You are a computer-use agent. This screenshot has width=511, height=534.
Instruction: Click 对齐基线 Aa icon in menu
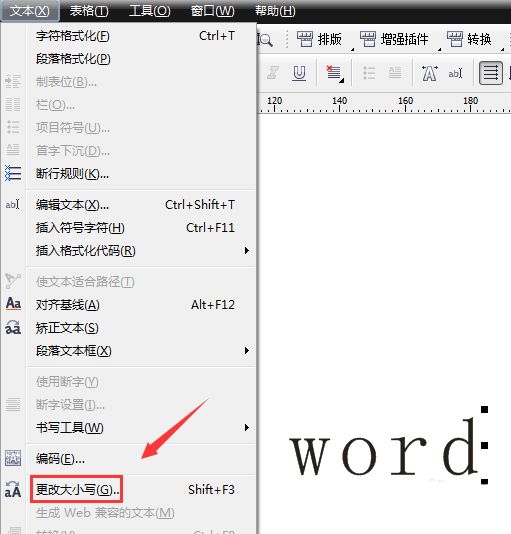pyautogui.click(x=13, y=303)
